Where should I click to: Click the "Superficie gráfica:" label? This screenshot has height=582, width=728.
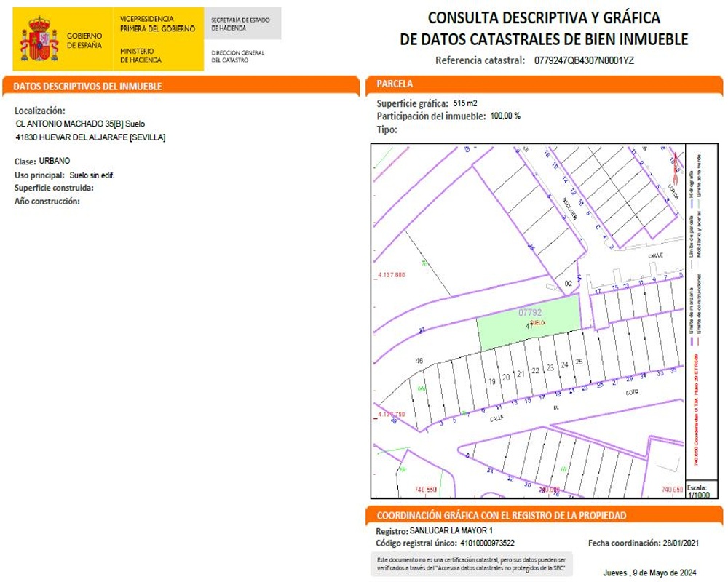tap(412, 103)
